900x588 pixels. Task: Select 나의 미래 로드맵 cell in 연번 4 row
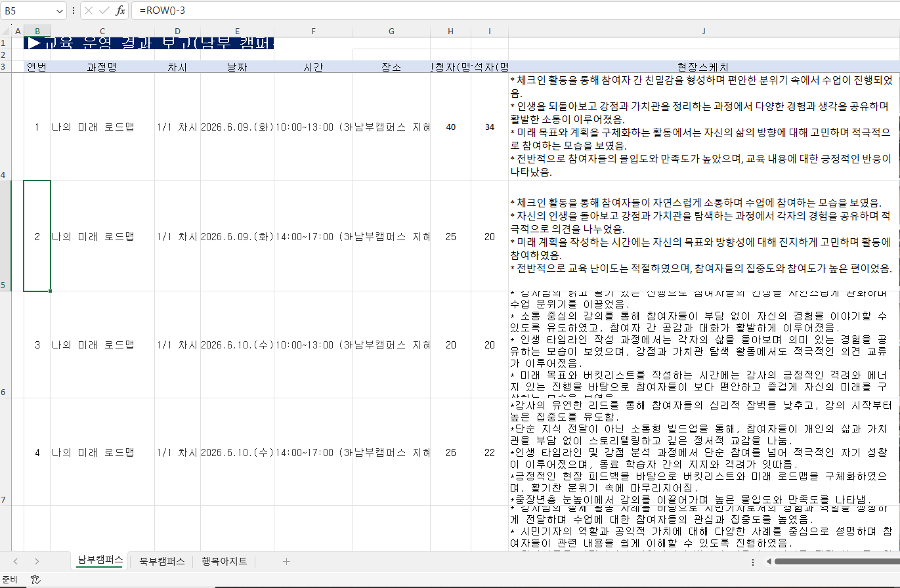(x=102, y=452)
